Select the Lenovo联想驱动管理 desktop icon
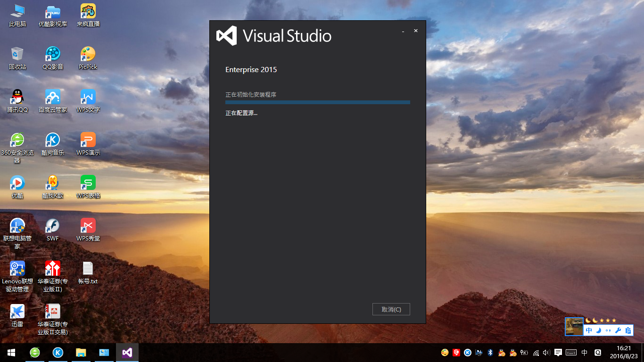644x362 pixels. pyautogui.click(x=17, y=277)
